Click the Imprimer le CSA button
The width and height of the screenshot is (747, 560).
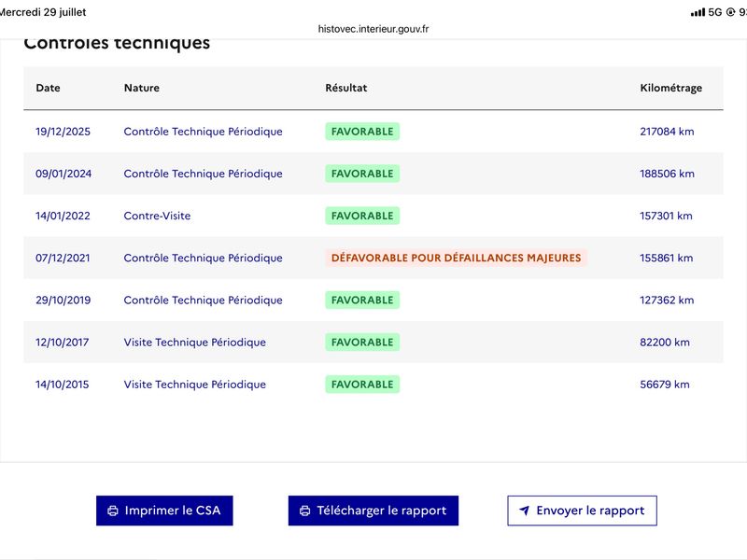tap(164, 511)
